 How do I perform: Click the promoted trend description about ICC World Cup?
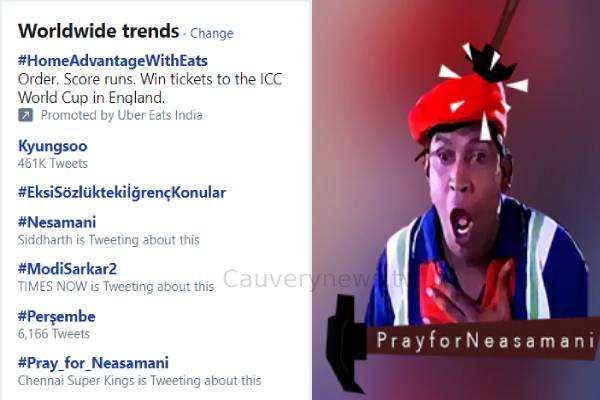(x=150, y=88)
